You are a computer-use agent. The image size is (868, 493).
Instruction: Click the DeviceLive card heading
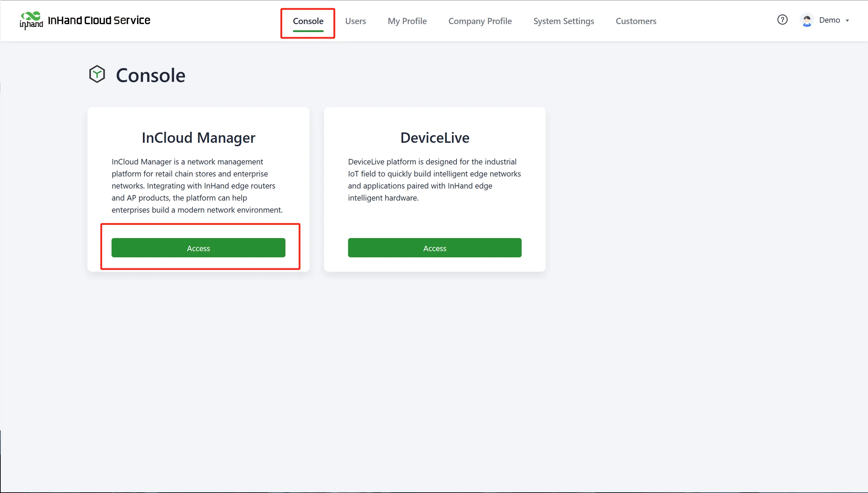[435, 138]
